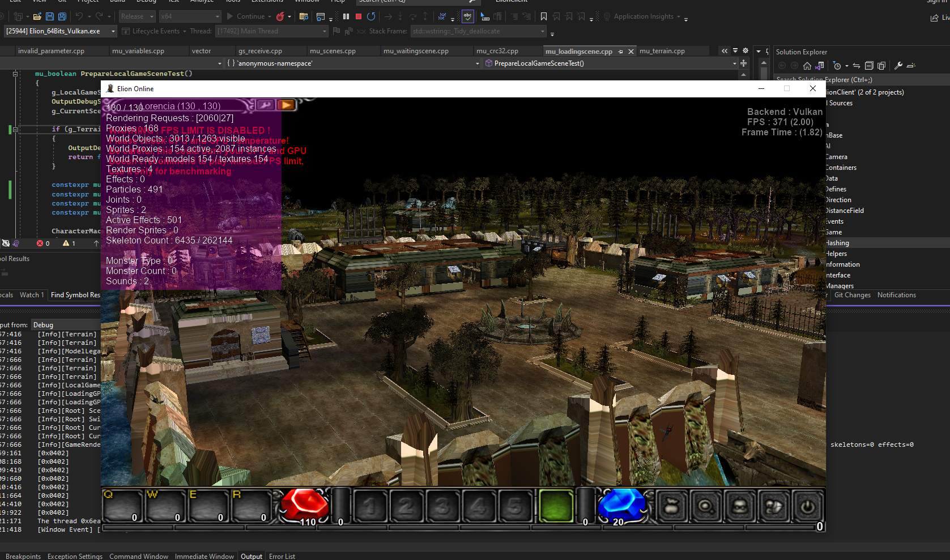
Task: Open the Watch 1 tab
Action: point(32,295)
